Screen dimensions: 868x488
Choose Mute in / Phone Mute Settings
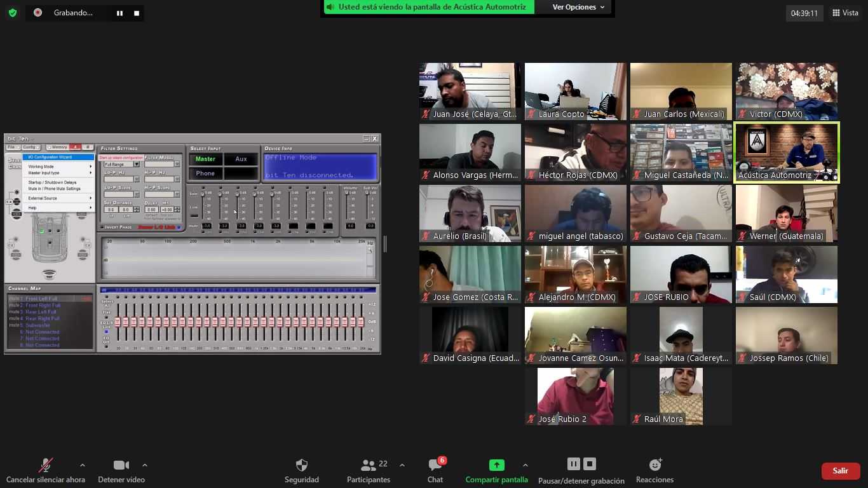[x=58, y=189]
